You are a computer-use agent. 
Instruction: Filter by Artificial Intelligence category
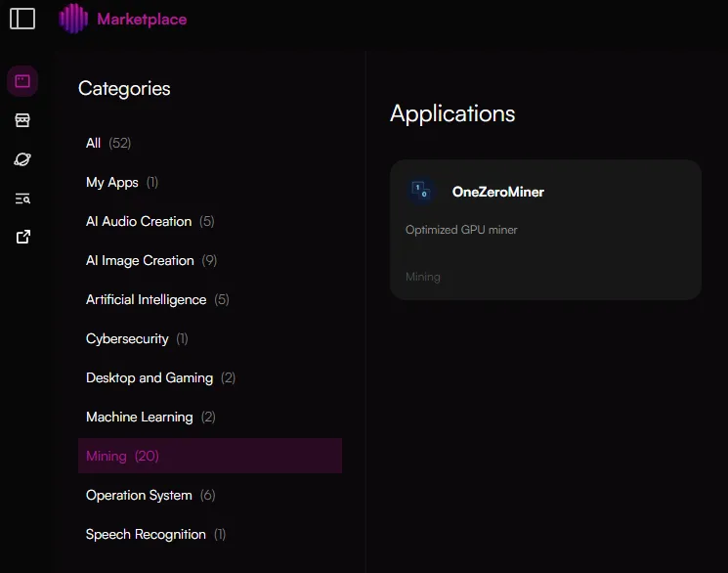pos(210,299)
